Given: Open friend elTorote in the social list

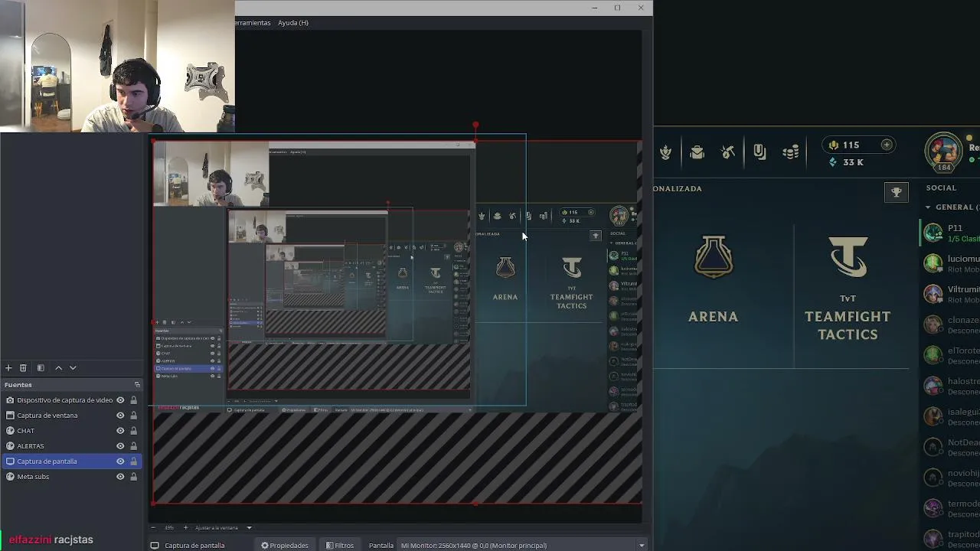Looking at the screenshot, I should click(x=951, y=355).
